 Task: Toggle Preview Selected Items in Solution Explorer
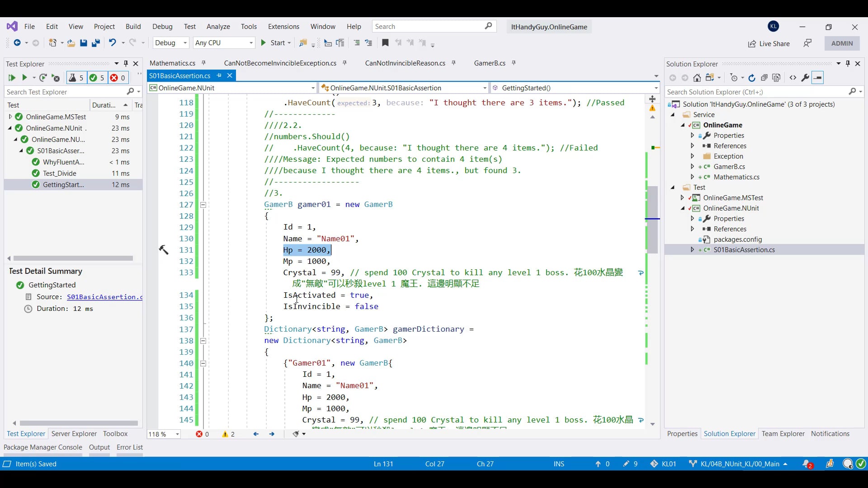coord(818,78)
